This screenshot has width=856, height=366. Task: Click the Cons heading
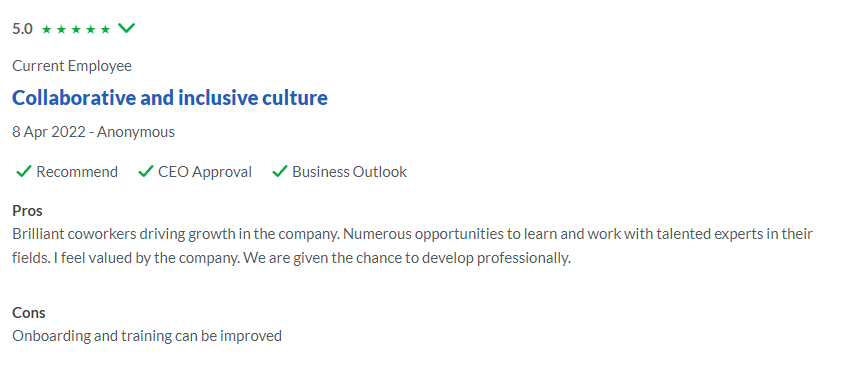[28, 312]
